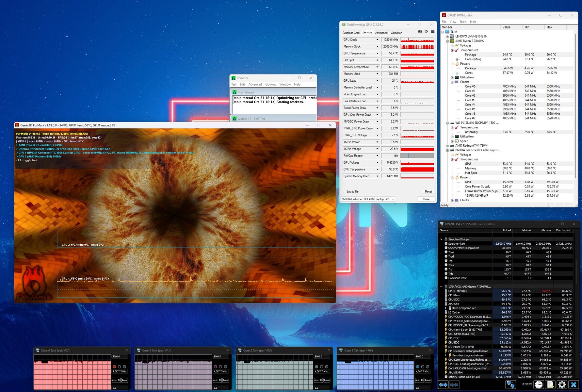The height and width of the screenshot is (392, 582).
Task: Click HWiNFO expand columns arrows icon
Action: pos(443,385)
